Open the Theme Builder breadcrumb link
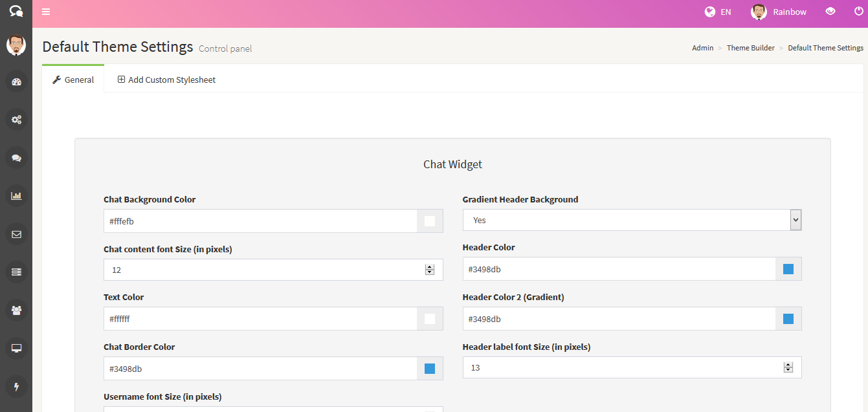Screen dimensions: 868x412 coord(750,47)
